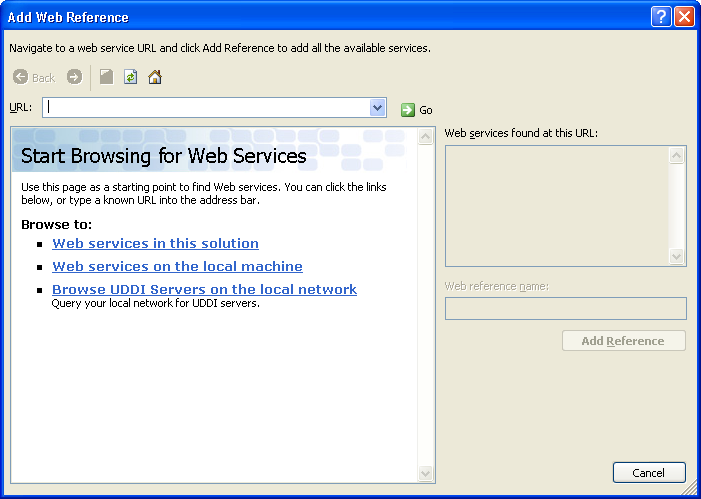Select 'Browse UDDI Servers on the local network'
Viewport: 701px width, 499px height.
[204, 289]
